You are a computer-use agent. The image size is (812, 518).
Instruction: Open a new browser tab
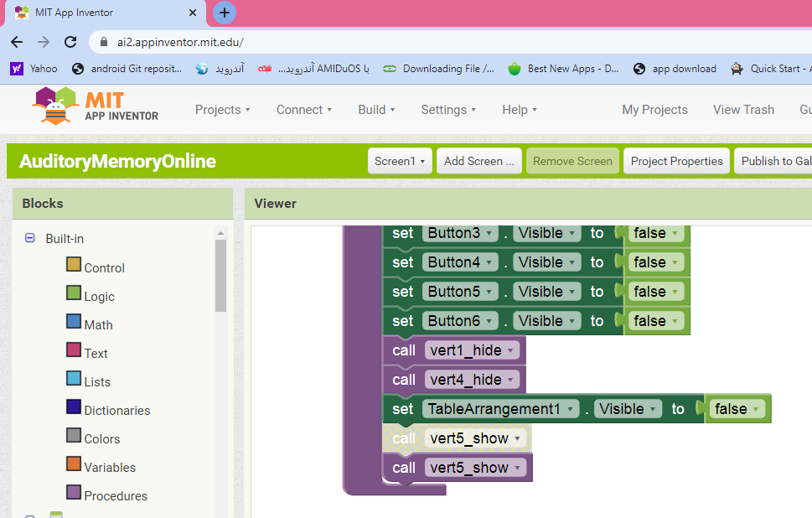224,13
